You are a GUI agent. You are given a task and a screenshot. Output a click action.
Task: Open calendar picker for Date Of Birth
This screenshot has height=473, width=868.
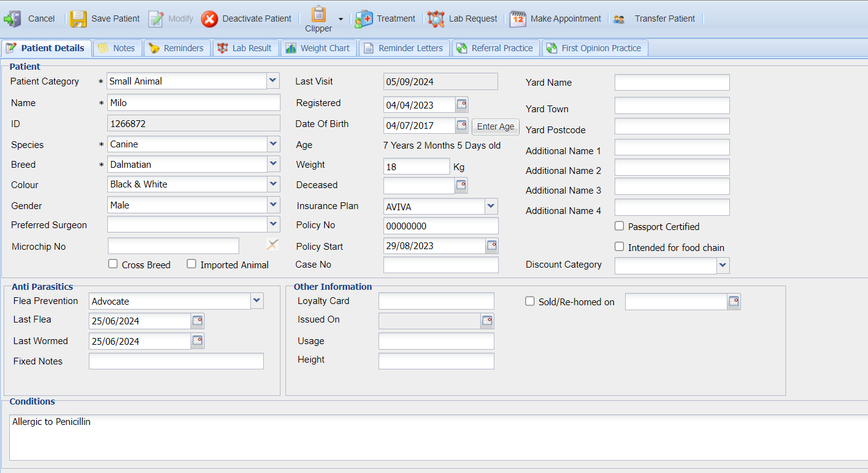(x=462, y=126)
